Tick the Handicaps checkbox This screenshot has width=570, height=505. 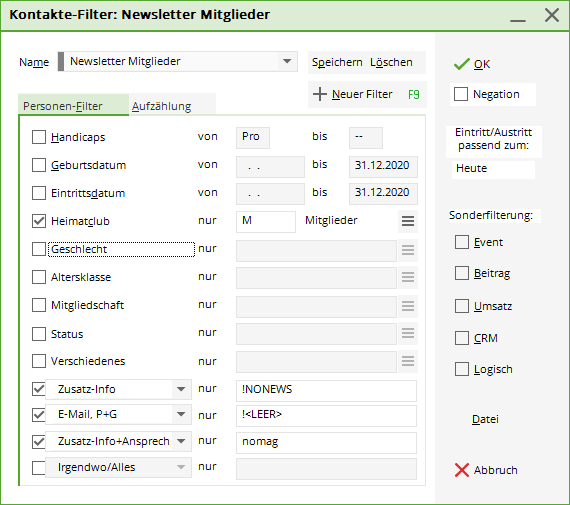[39, 137]
